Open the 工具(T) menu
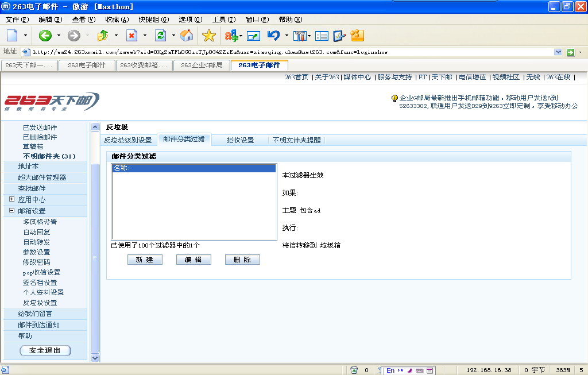 click(x=224, y=20)
